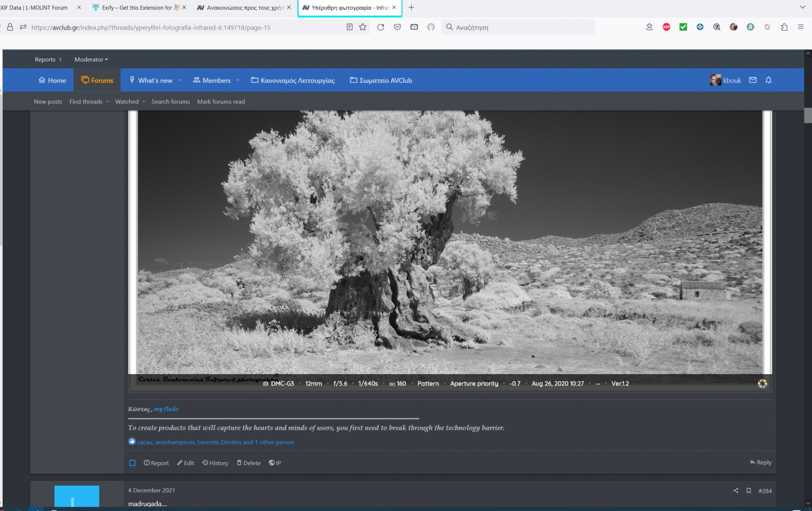The image size is (812, 511).
Task: Open the Exify EXIF overlay settings icon
Action: [x=763, y=384]
